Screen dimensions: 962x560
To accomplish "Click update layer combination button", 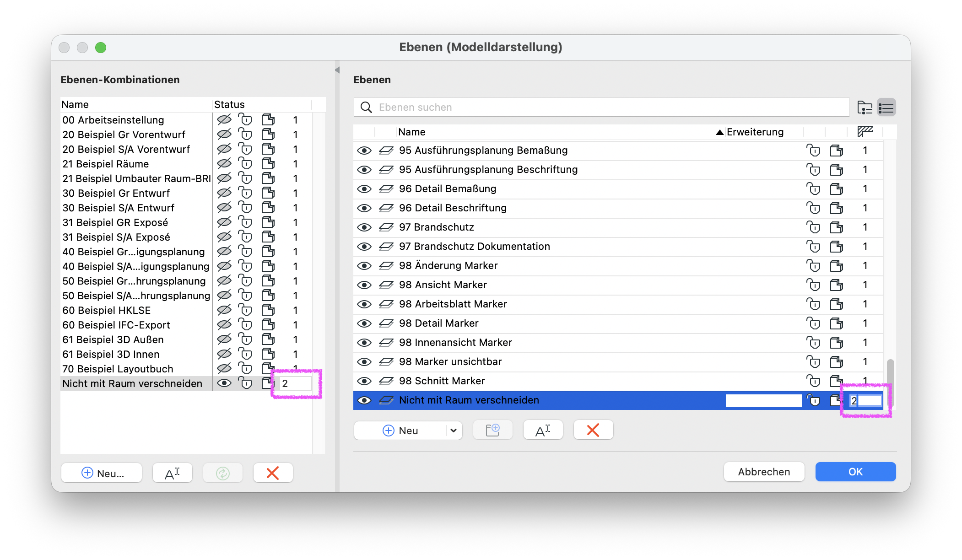I will [222, 473].
